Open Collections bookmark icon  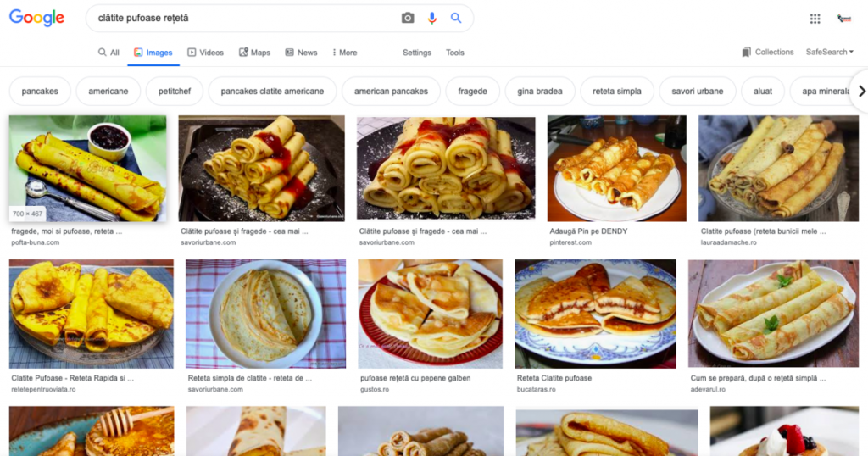(747, 52)
